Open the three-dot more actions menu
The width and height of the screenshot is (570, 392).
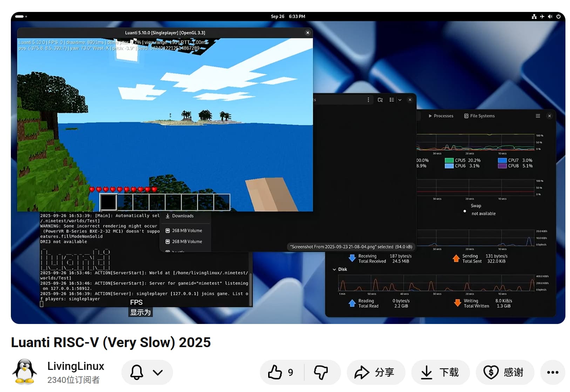pos(552,372)
